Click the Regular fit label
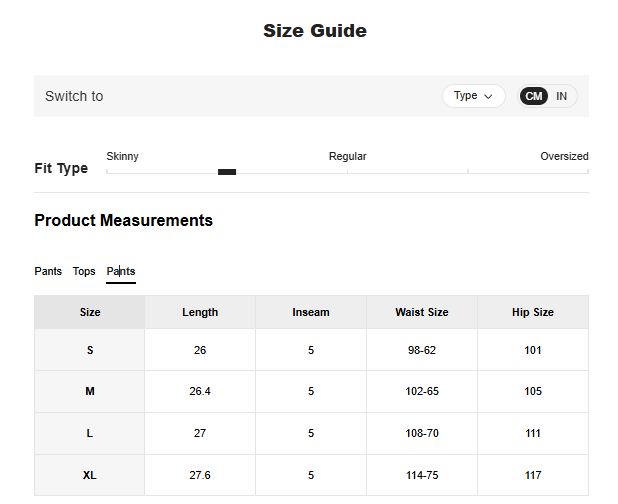The height and width of the screenshot is (504, 618). coord(347,156)
